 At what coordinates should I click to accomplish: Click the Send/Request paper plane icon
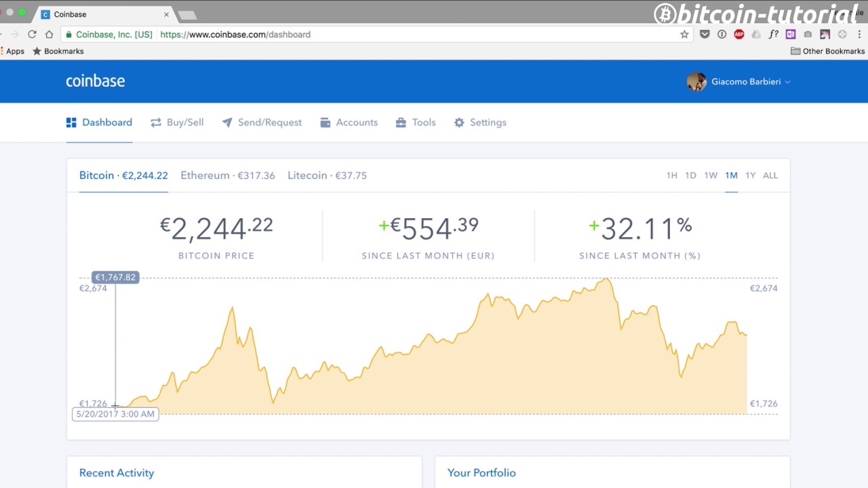coord(227,123)
